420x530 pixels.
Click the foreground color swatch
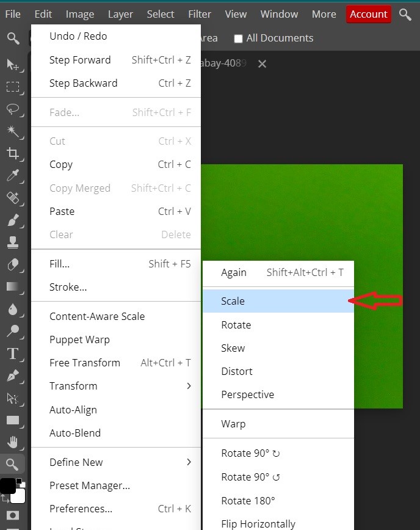tap(9, 485)
